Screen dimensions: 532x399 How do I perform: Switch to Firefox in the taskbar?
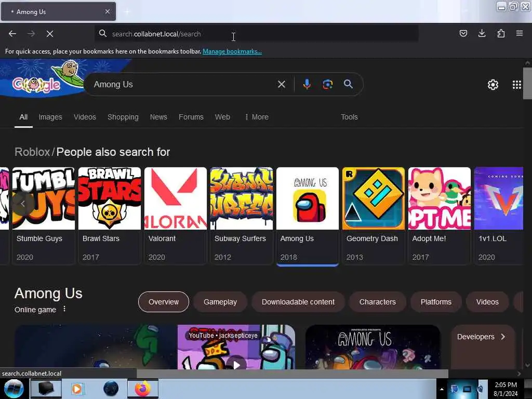[143, 389]
